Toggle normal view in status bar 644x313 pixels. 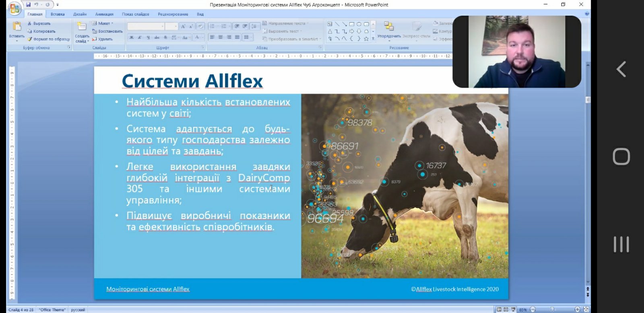point(499,309)
